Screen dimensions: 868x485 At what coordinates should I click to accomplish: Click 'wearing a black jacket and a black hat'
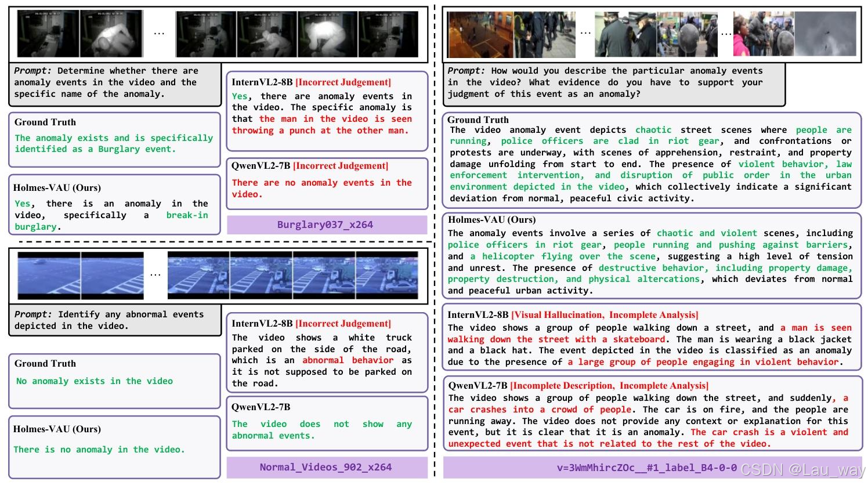coord(650,345)
